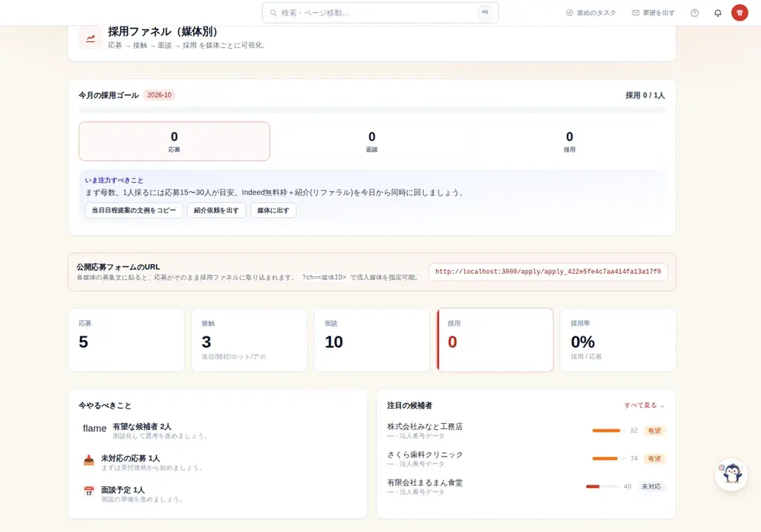Click the 媒体に出す button
The image size is (761, 532).
(x=273, y=210)
